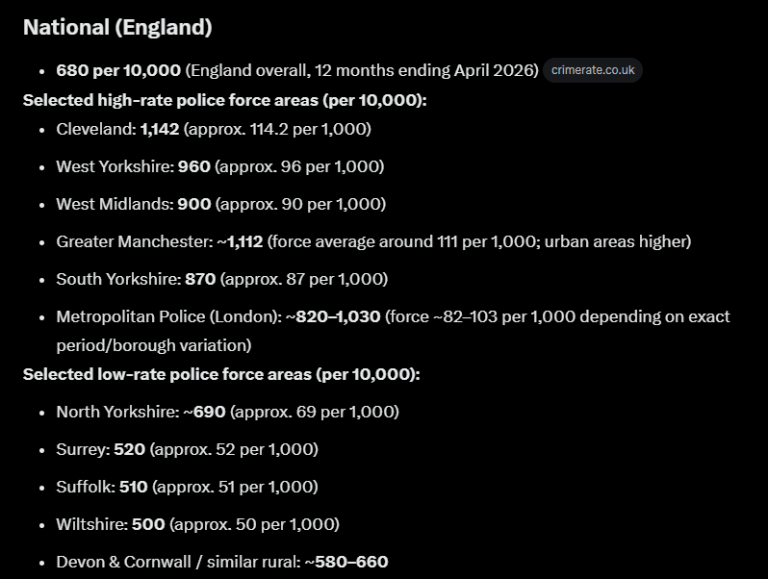768x579 pixels.
Task: Open the crimerate.co.uk source citation chip
Action: coord(593,70)
